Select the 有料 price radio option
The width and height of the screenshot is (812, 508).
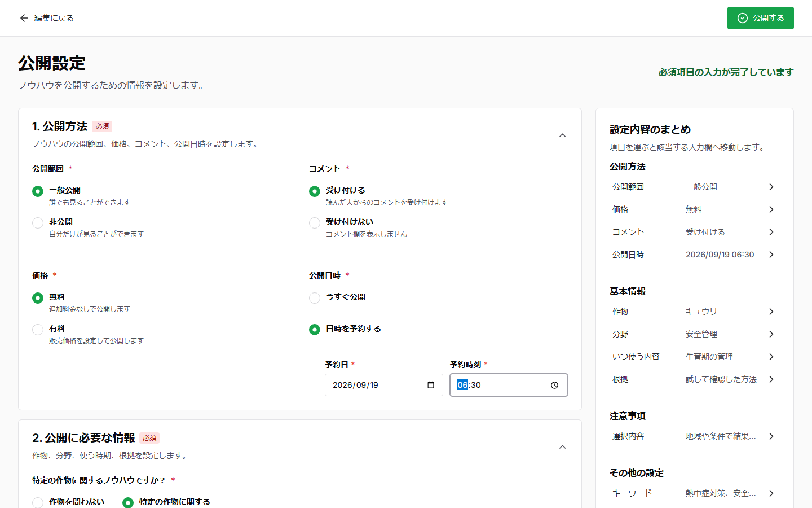point(38,330)
